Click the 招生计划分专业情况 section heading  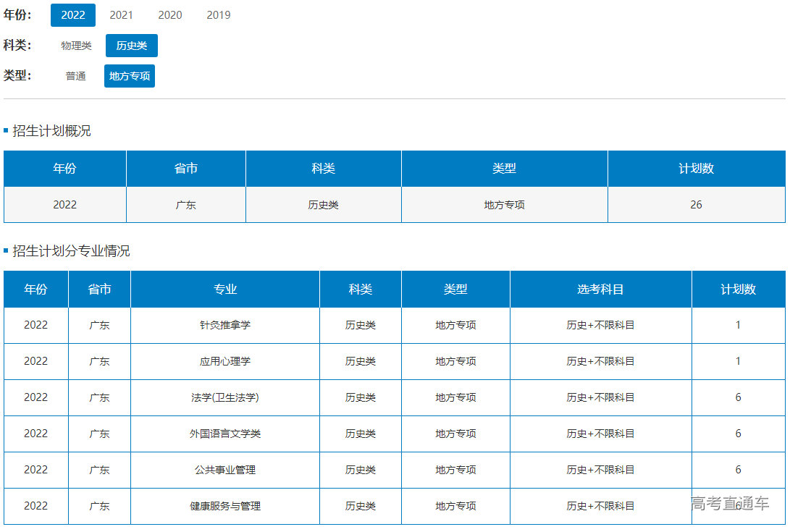[x=71, y=251]
